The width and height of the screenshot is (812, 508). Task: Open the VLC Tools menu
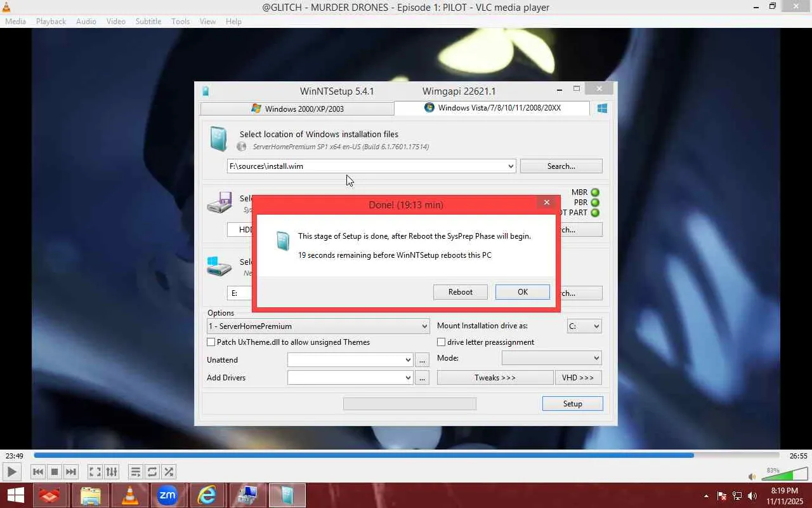coord(181,21)
